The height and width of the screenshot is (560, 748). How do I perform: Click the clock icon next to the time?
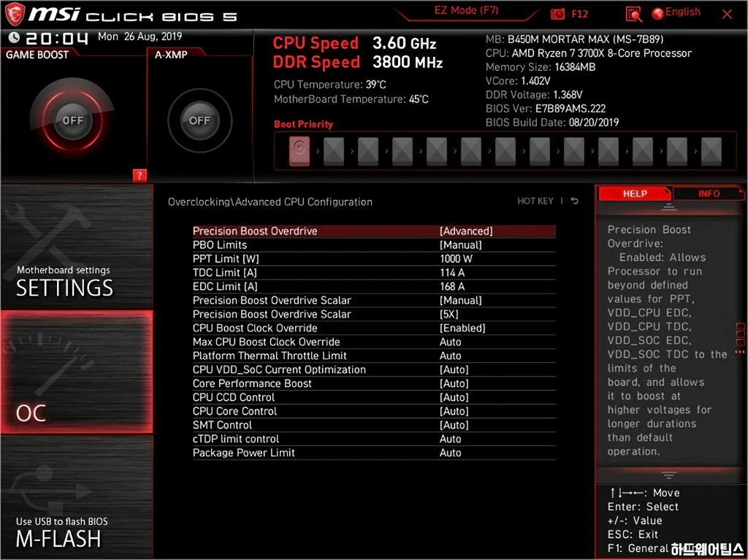click(15, 37)
